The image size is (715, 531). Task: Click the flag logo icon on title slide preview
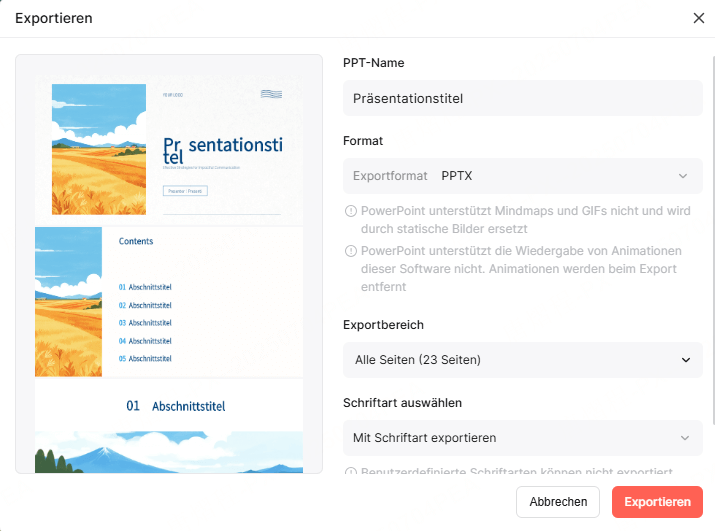tap(271, 94)
